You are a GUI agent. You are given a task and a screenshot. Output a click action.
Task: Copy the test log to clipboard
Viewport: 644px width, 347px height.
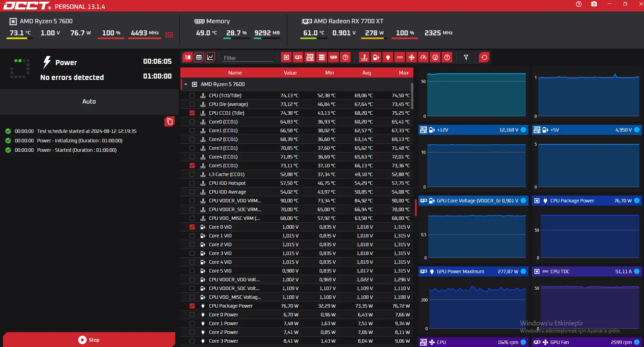pos(170,121)
